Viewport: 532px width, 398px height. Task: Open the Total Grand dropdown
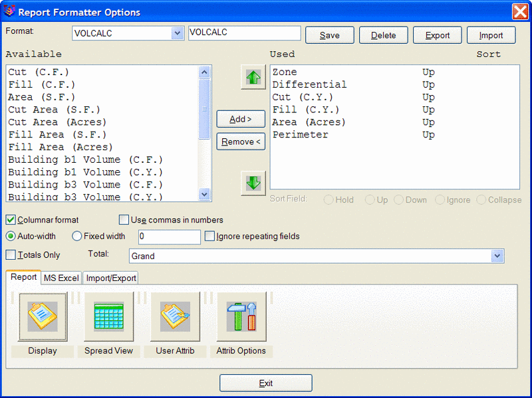pyautogui.click(x=497, y=256)
